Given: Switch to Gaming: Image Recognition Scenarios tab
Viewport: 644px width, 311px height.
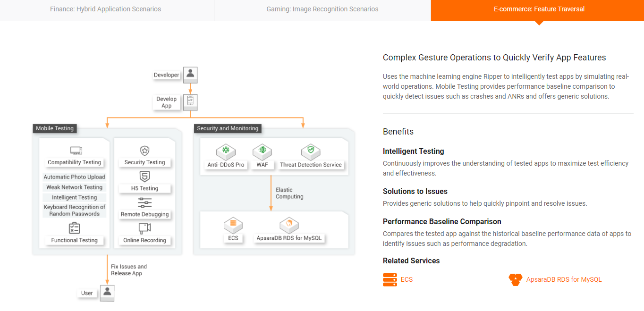Looking at the screenshot, I should pyautogui.click(x=322, y=10).
